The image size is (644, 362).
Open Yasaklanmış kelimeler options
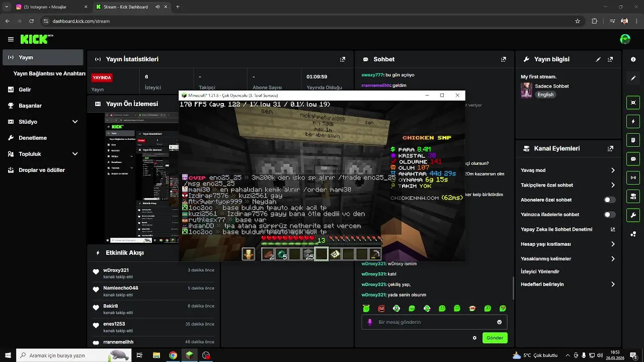tap(568, 259)
